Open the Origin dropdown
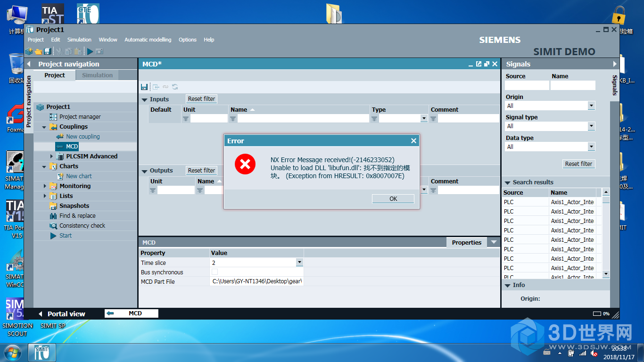Image resolution: width=644 pixels, height=362 pixels. pyautogui.click(x=591, y=106)
